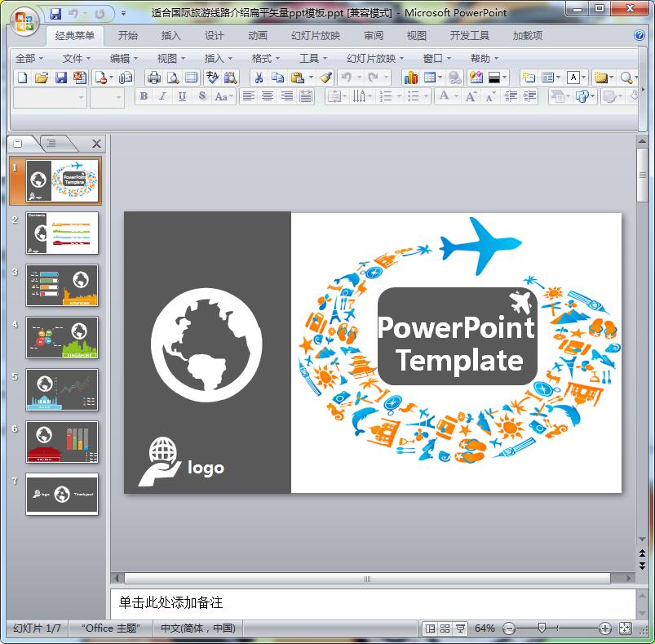Expand the Paste options arrow

pyautogui.click(x=311, y=78)
